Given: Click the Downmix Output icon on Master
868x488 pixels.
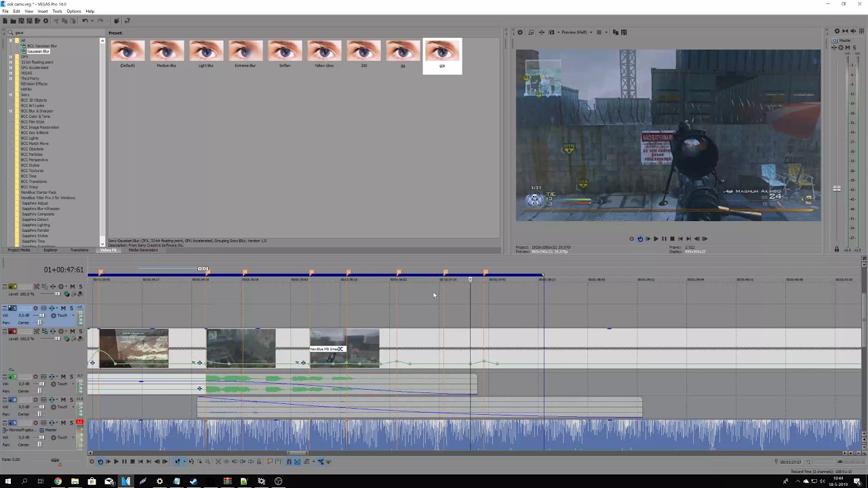Looking at the screenshot, I should click(x=844, y=31).
